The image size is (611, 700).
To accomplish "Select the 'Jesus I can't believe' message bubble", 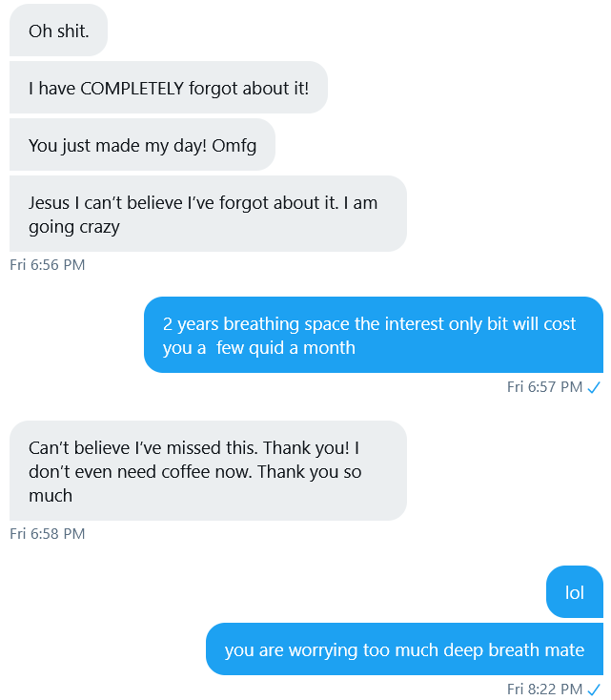I will click(208, 214).
